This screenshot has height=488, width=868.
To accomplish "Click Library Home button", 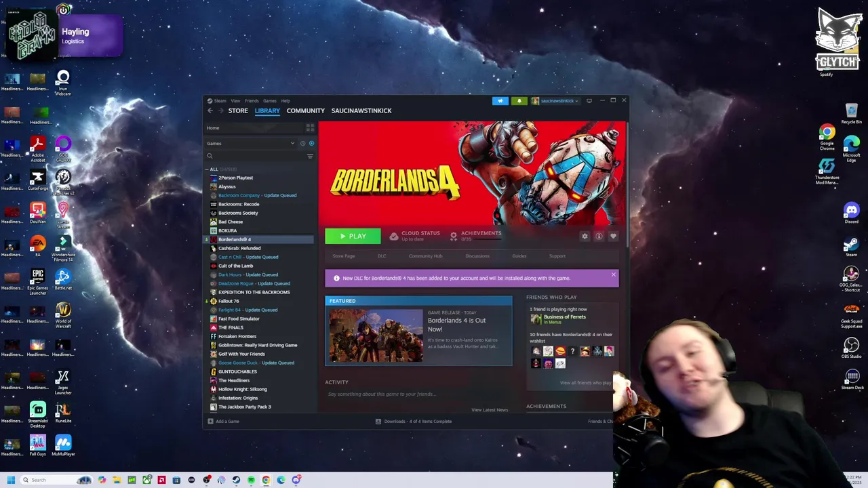I will click(213, 128).
